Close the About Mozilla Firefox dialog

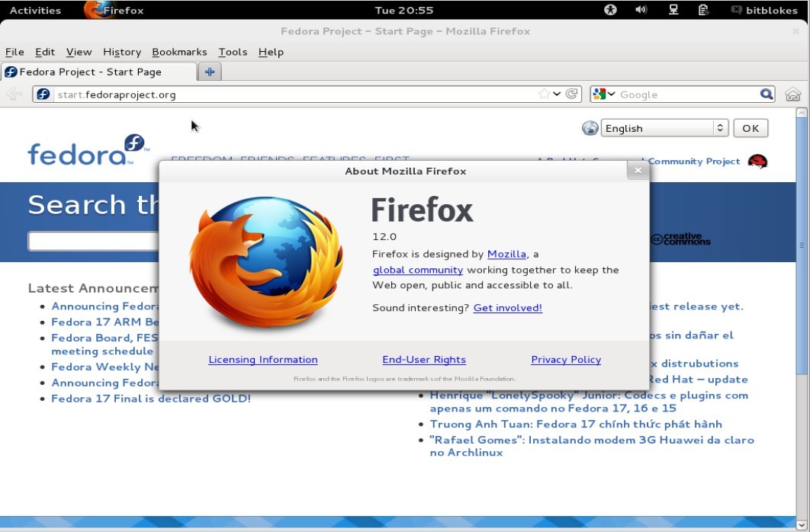tap(638, 170)
